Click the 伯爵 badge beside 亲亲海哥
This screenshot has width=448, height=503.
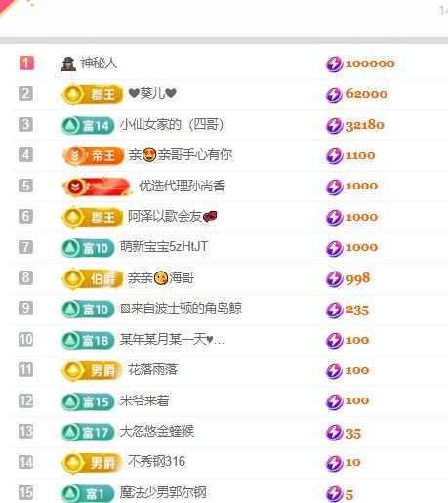coord(93,278)
